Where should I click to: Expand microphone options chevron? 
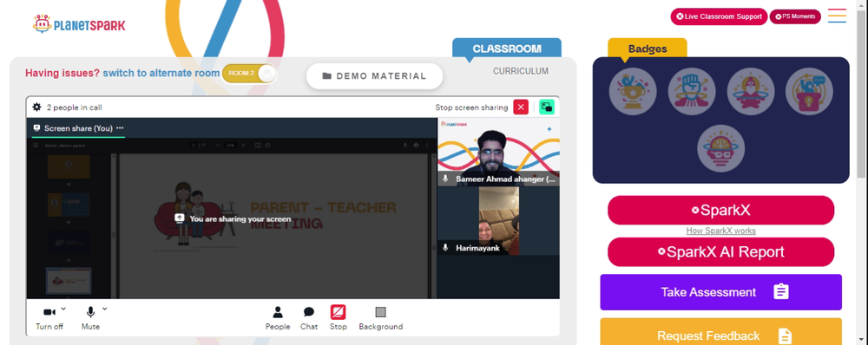(105, 309)
